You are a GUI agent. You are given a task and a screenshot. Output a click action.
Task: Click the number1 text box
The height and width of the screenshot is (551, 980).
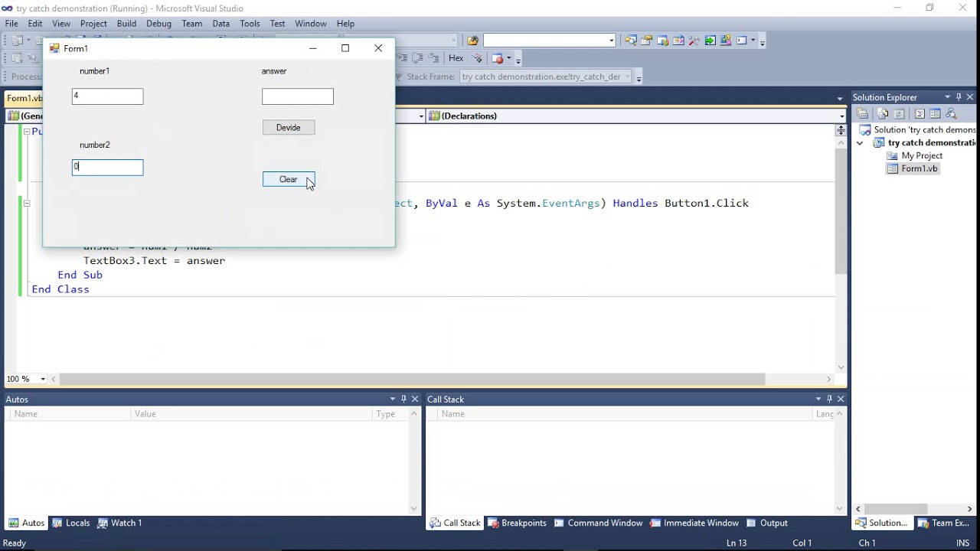point(107,96)
